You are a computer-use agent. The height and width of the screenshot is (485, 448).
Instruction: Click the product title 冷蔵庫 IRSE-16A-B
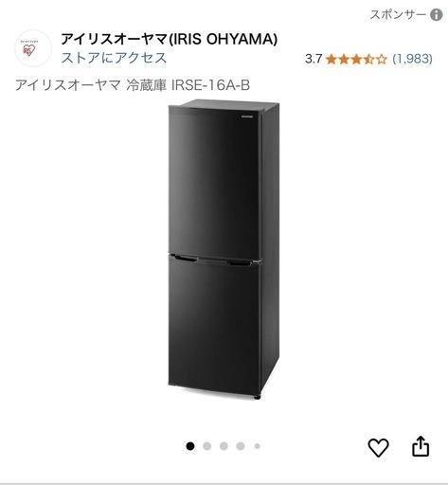[x=188, y=85]
